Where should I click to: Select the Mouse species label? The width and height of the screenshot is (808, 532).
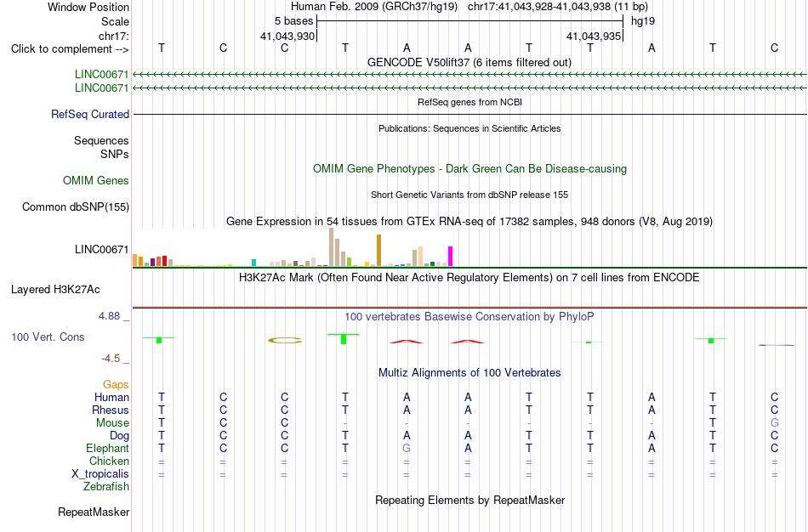[x=112, y=423]
